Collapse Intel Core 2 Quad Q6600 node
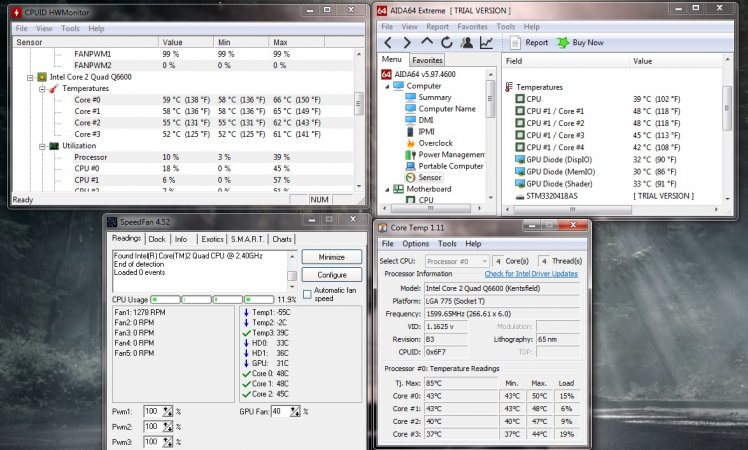Screen dimensions: 748x450 pos(30,77)
